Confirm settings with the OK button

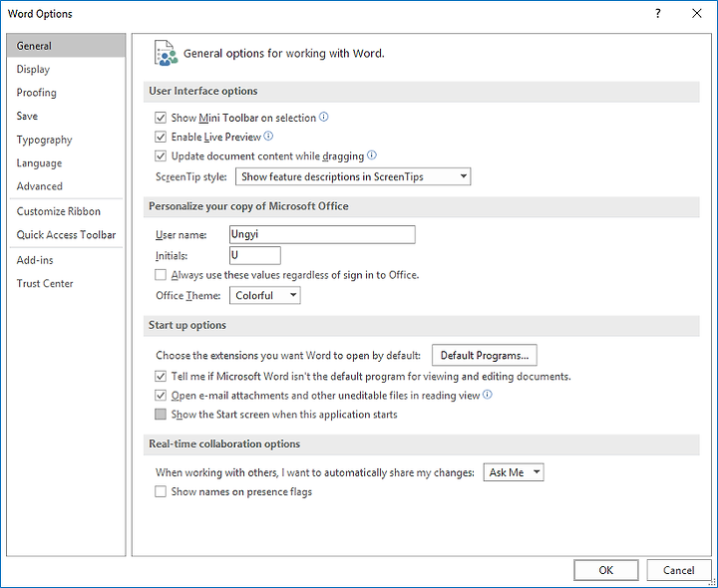pyautogui.click(x=606, y=570)
